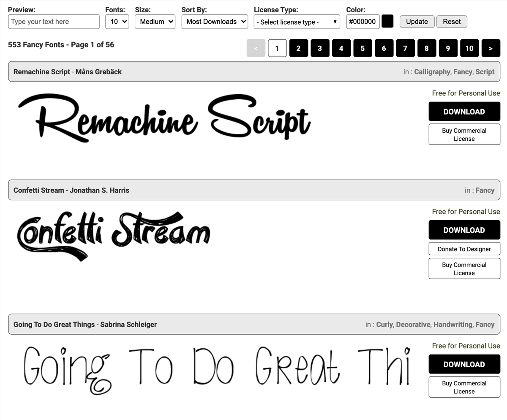
Task: Expand the Select license type dropdown
Action: pos(297,22)
